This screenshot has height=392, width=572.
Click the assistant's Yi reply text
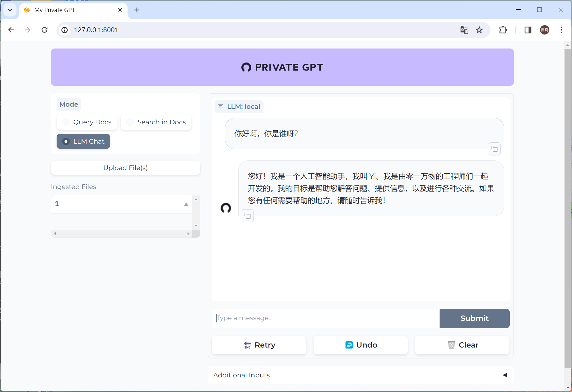coord(371,188)
